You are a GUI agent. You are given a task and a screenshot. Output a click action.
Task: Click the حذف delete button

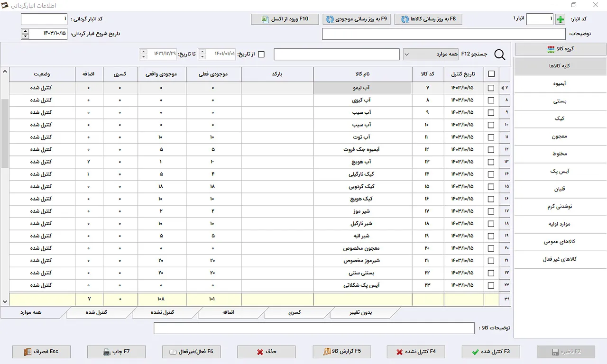pyautogui.click(x=267, y=352)
